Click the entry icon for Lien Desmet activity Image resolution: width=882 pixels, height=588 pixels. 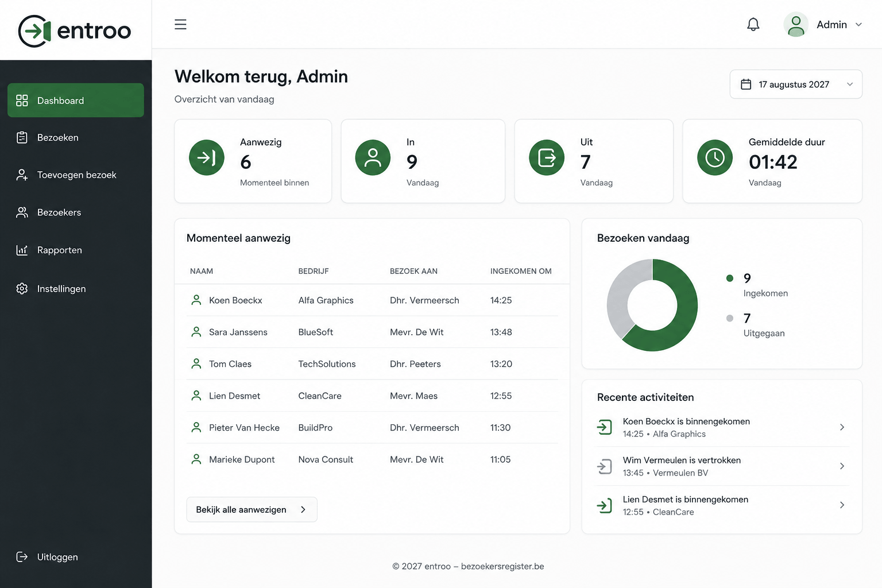click(x=604, y=505)
